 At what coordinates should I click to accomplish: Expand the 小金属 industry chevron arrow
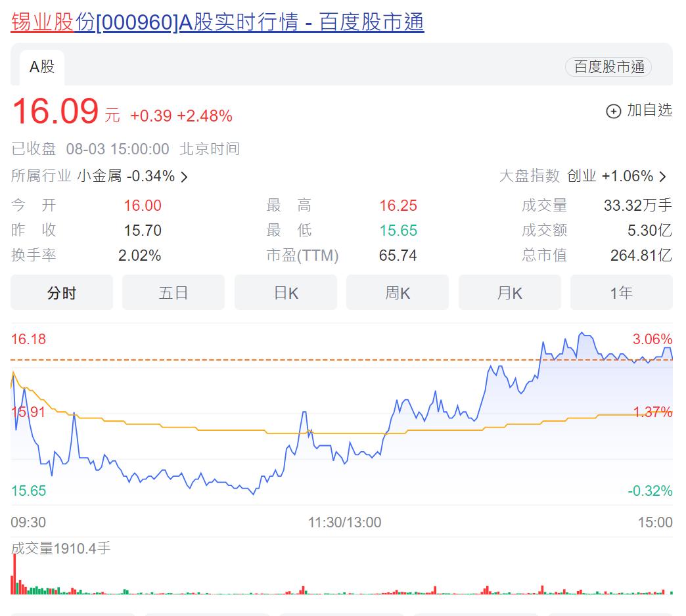pos(184,177)
